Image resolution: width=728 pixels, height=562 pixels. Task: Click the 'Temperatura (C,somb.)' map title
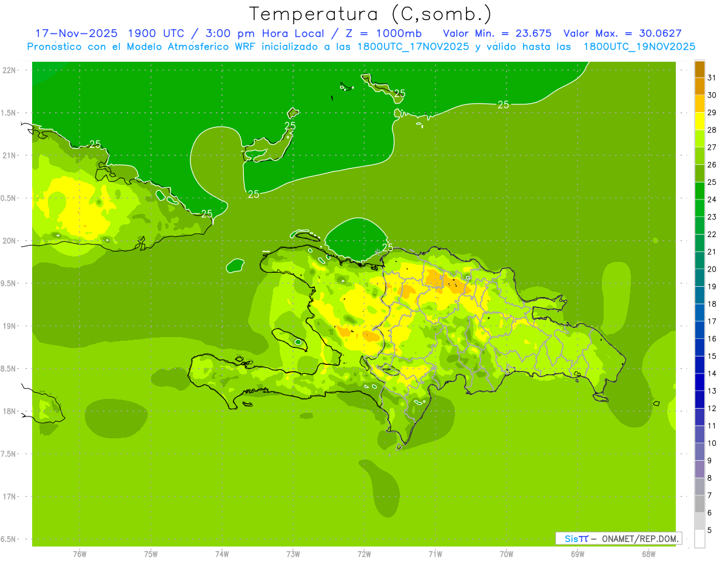click(370, 14)
